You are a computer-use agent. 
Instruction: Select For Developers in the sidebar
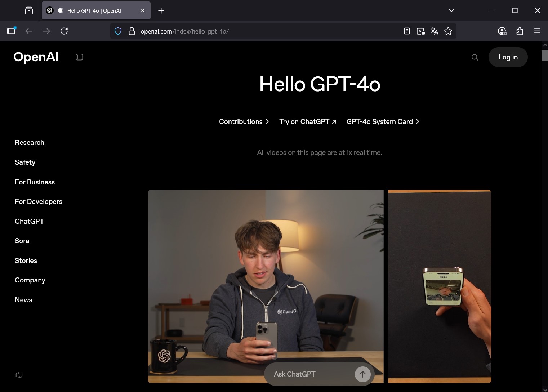(39, 201)
